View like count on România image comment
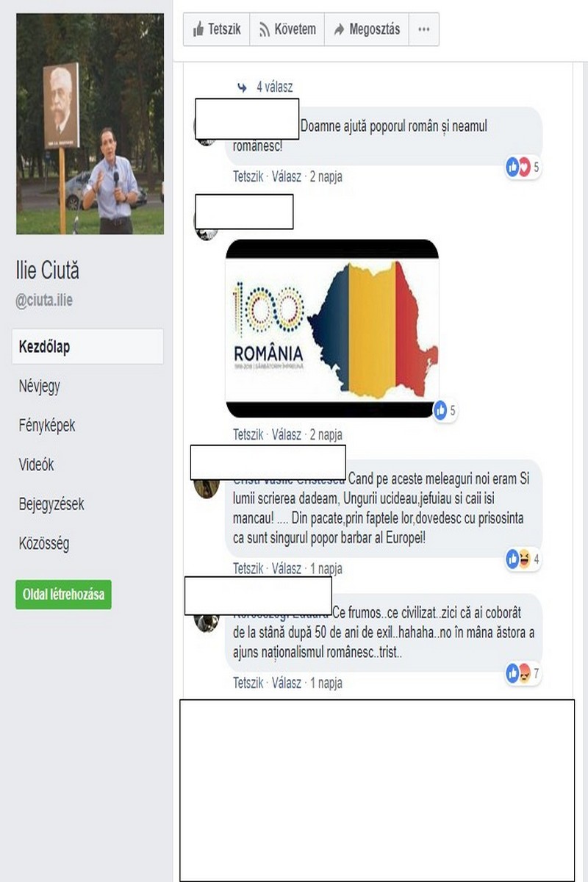588x882 pixels. coord(445,411)
